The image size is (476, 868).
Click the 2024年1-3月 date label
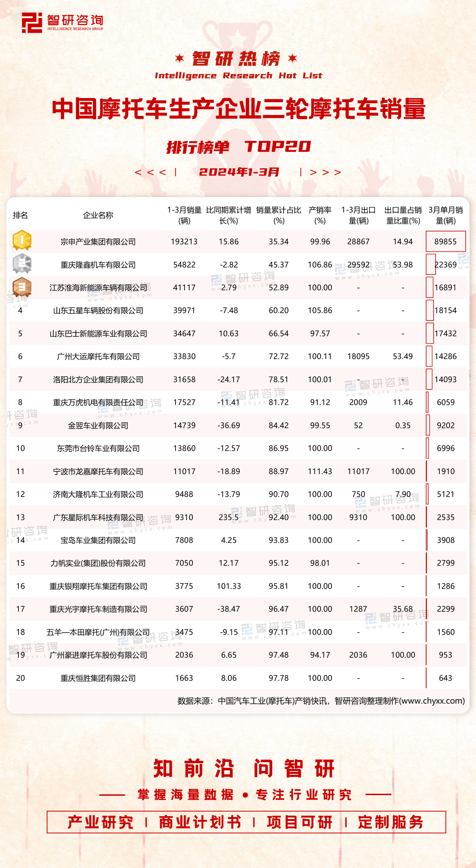point(239,172)
